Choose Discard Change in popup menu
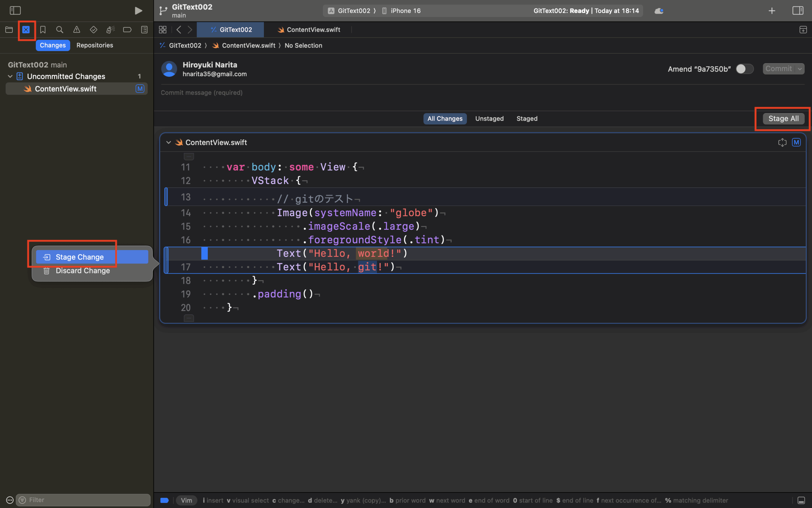This screenshot has height=508, width=812. point(92,271)
